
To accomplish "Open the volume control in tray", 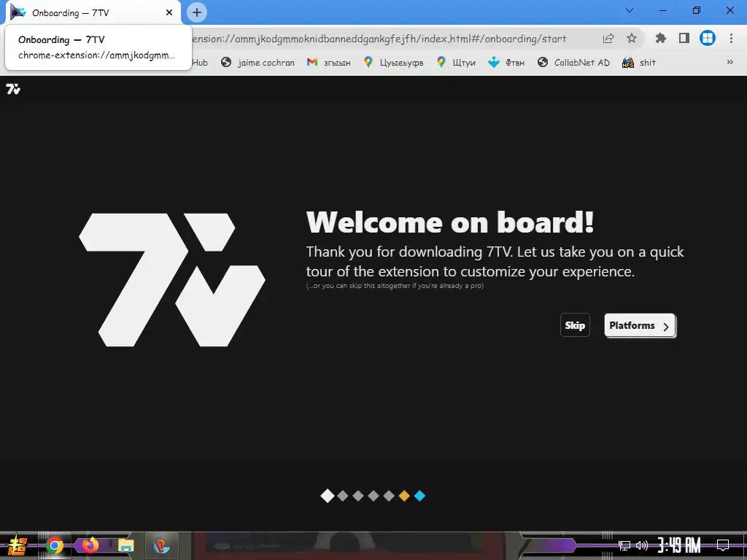I will [642, 545].
